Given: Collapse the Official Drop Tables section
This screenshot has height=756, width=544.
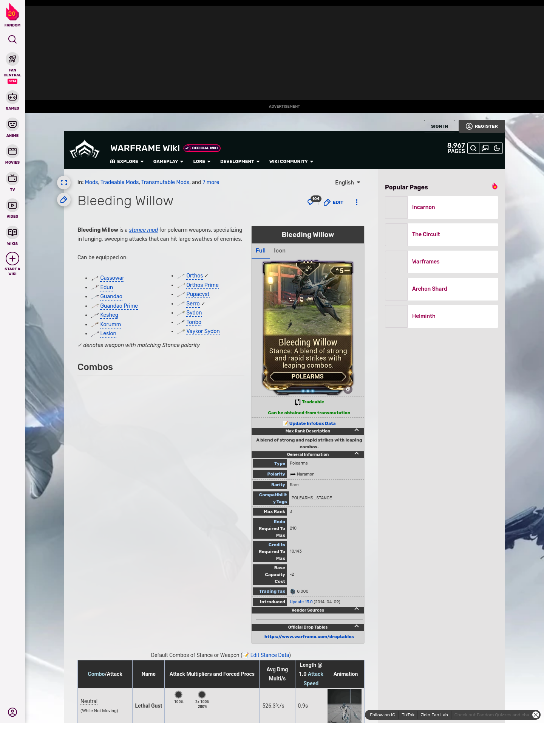Looking at the screenshot, I should (x=357, y=626).
